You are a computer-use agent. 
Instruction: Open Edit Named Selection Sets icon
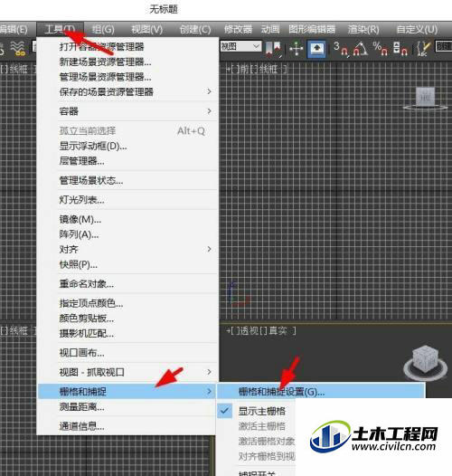coord(423,48)
